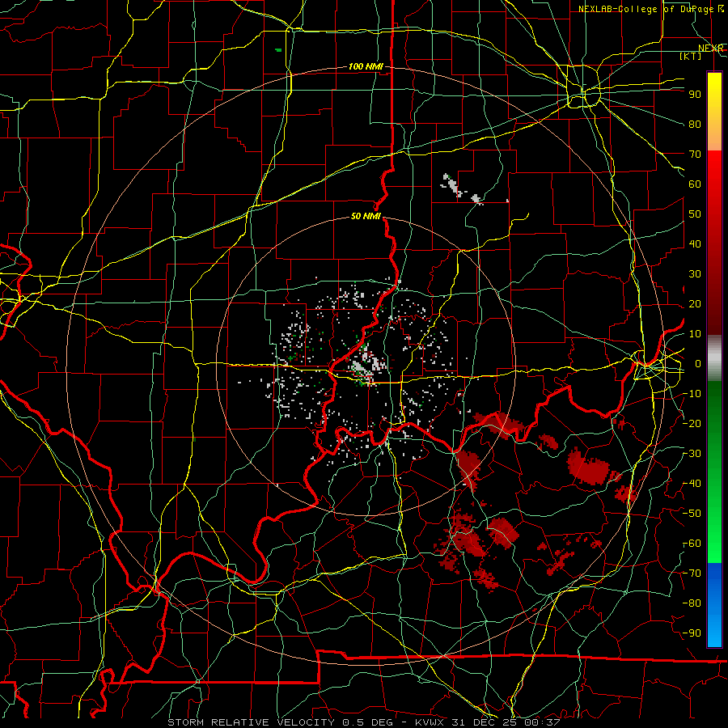Screen dimensions: 728x728
Task: Select the orange 70-80 kt color band
Action: pyautogui.click(x=714, y=136)
